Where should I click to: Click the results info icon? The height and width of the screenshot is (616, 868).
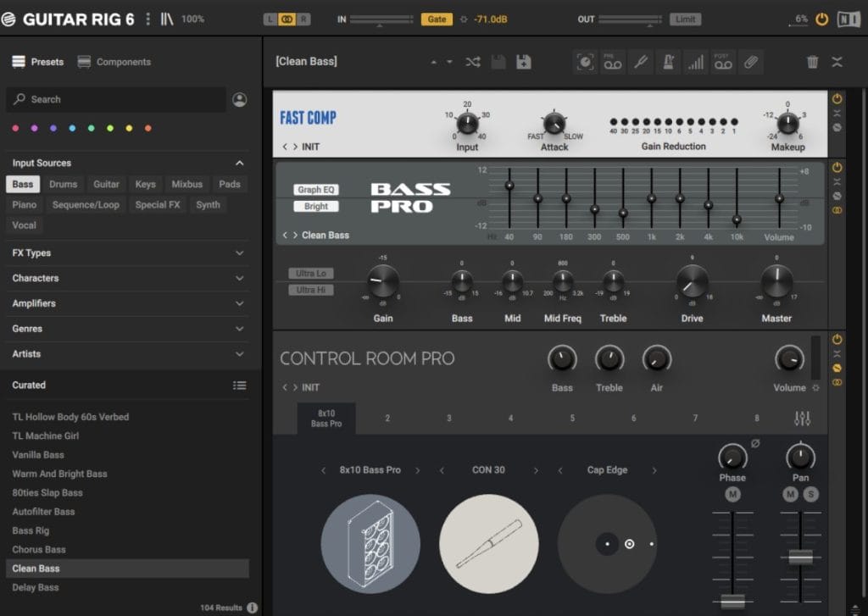pos(253,608)
